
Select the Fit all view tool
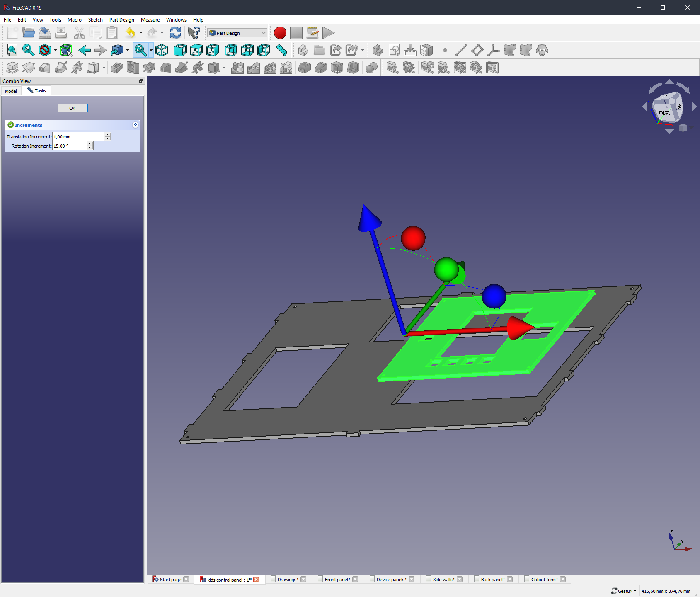[x=12, y=50]
